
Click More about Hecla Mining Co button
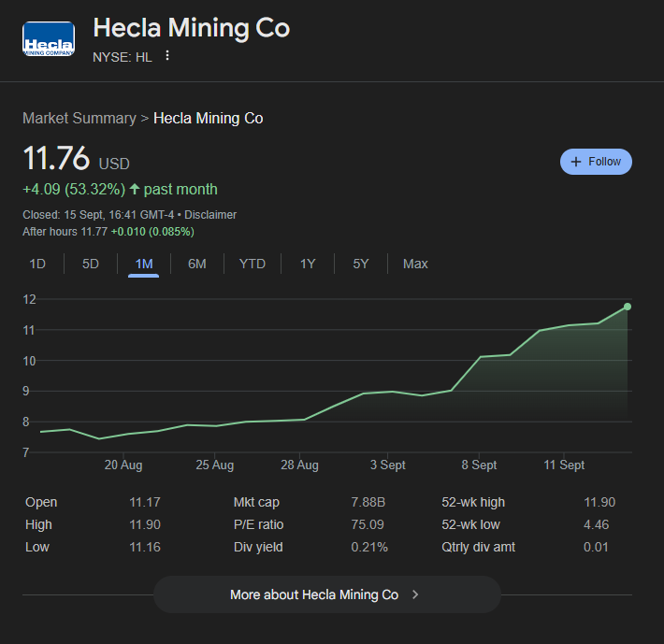[327, 594]
